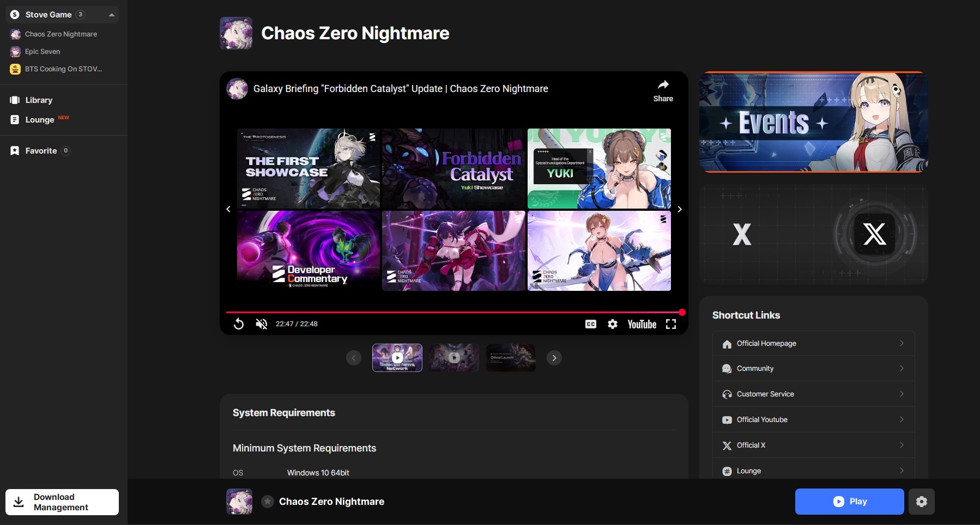Image resolution: width=980 pixels, height=525 pixels.
Task: Open Official X shortcut link
Action: click(x=814, y=445)
